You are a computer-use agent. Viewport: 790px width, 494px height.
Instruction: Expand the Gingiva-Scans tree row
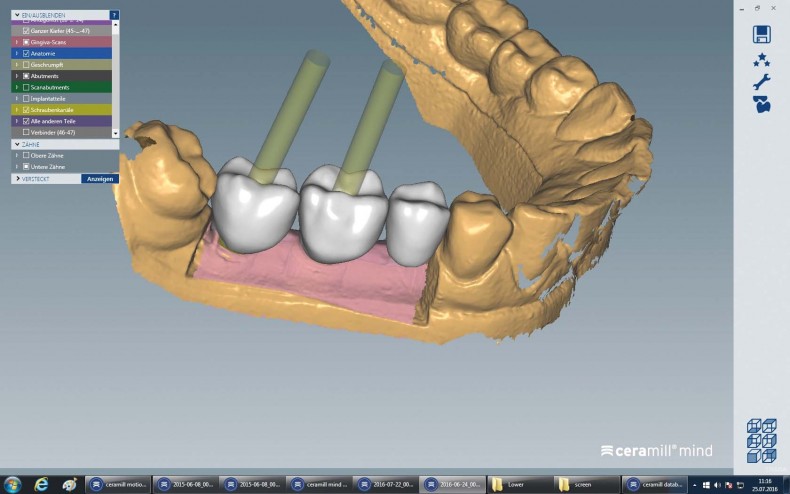pos(16,43)
